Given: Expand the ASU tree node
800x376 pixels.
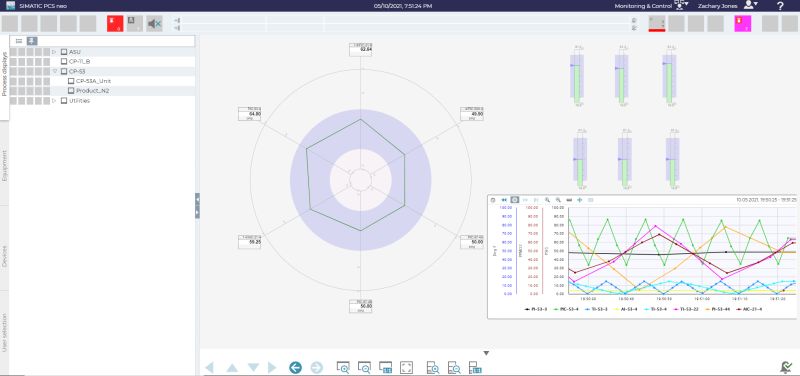Looking at the screenshot, I should coord(54,52).
